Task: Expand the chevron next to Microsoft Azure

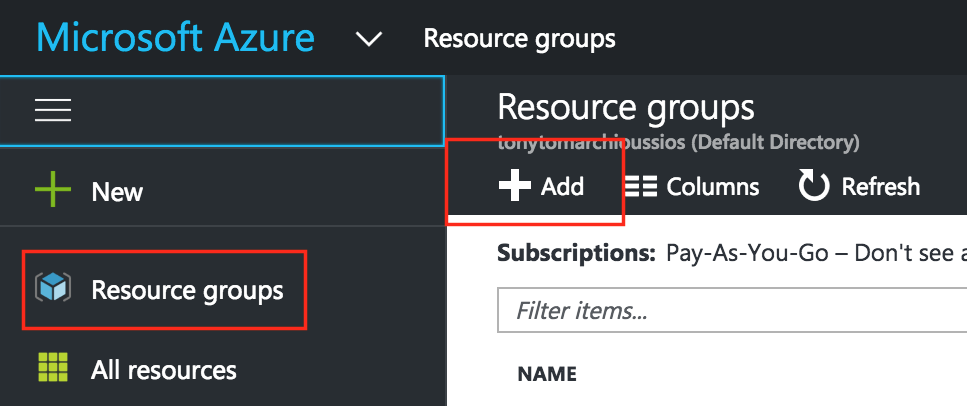Action: click(369, 39)
